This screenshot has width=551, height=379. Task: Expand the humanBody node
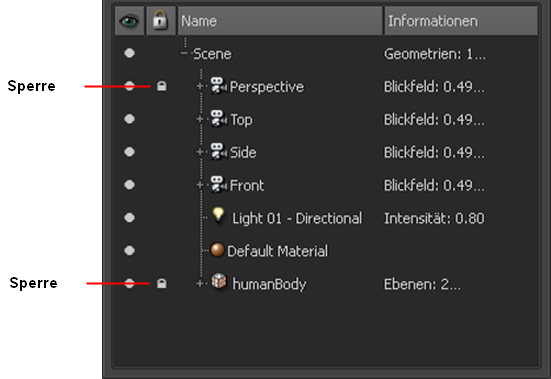pos(200,283)
